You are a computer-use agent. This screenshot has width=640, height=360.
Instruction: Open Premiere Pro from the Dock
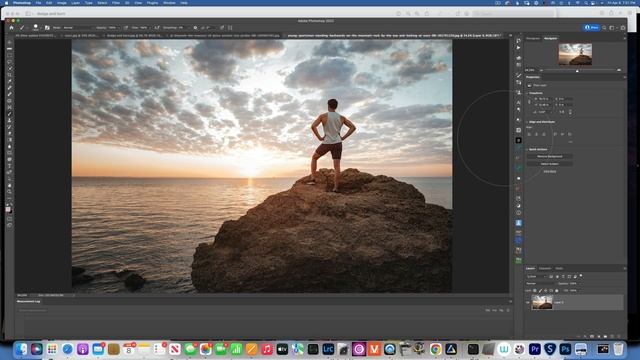(x=535, y=349)
